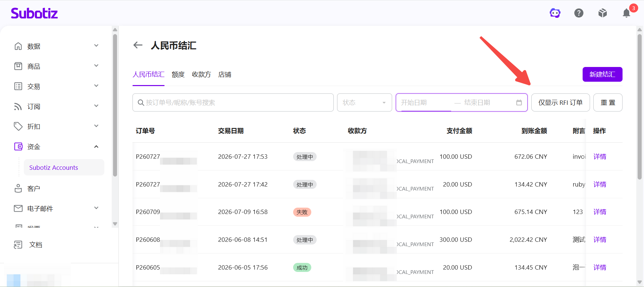
Task: Open the 状态 status dropdown
Action: (x=364, y=102)
